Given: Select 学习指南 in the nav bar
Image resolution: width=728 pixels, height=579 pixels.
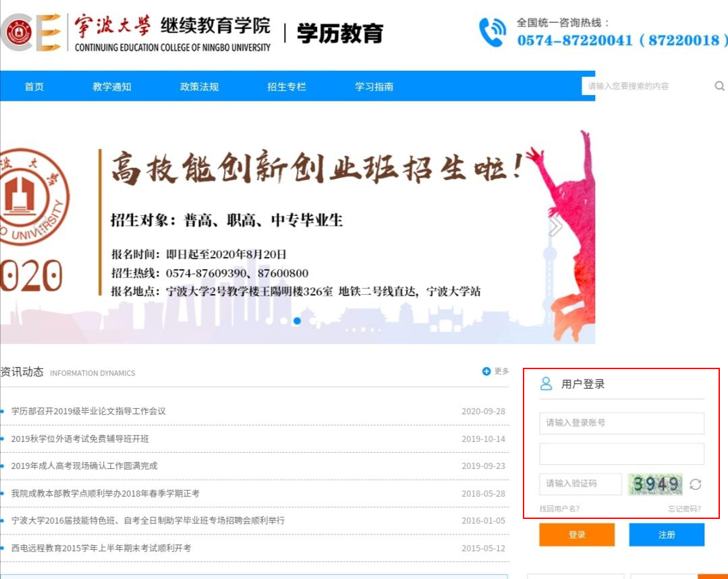Looking at the screenshot, I should point(374,86).
